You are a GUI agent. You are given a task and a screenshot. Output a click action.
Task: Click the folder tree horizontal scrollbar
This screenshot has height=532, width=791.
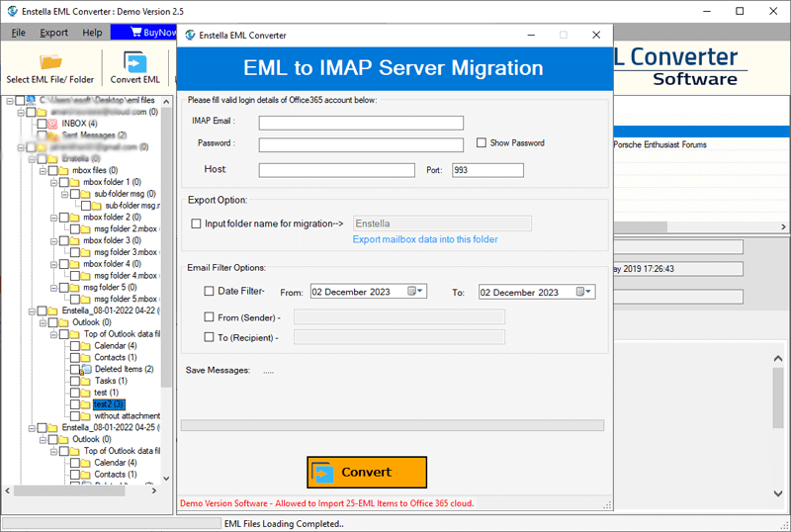tap(69, 490)
